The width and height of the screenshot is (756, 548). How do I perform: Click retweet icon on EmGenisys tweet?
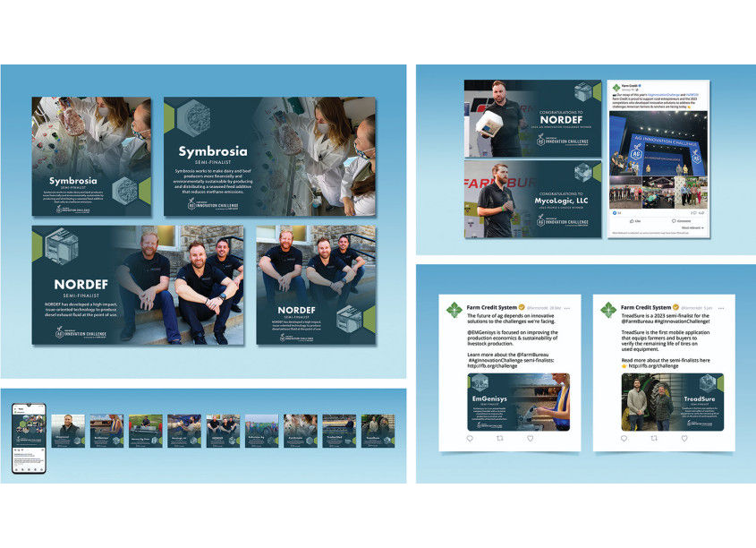(x=500, y=439)
